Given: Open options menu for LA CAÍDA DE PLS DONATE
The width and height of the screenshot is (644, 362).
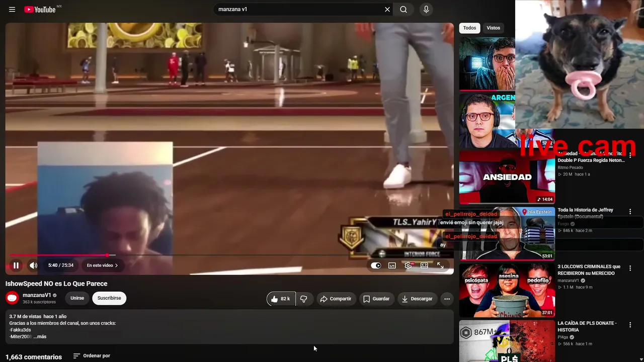Looking at the screenshot, I should pyautogui.click(x=630, y=325).
